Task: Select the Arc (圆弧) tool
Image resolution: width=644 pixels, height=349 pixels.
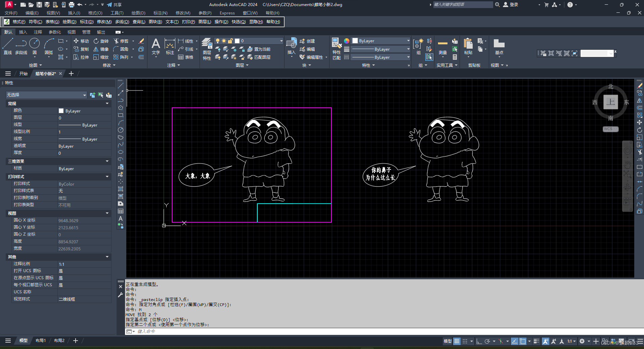Action: click(x=49, y=46)
